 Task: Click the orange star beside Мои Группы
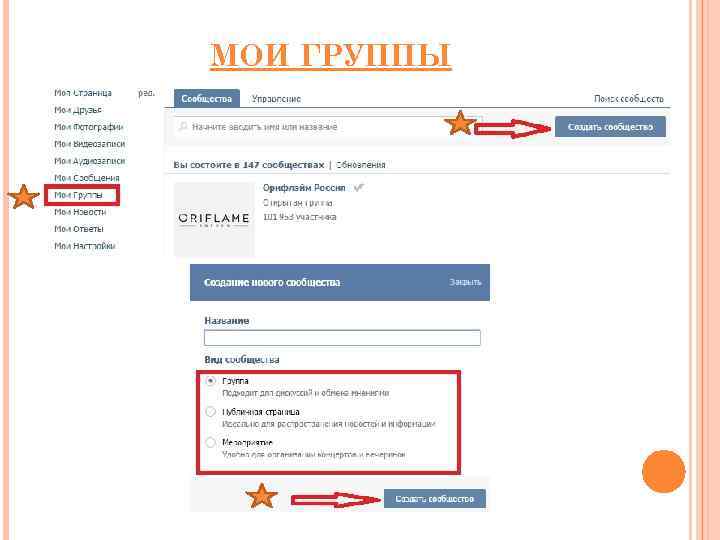[x=23, y=197]
